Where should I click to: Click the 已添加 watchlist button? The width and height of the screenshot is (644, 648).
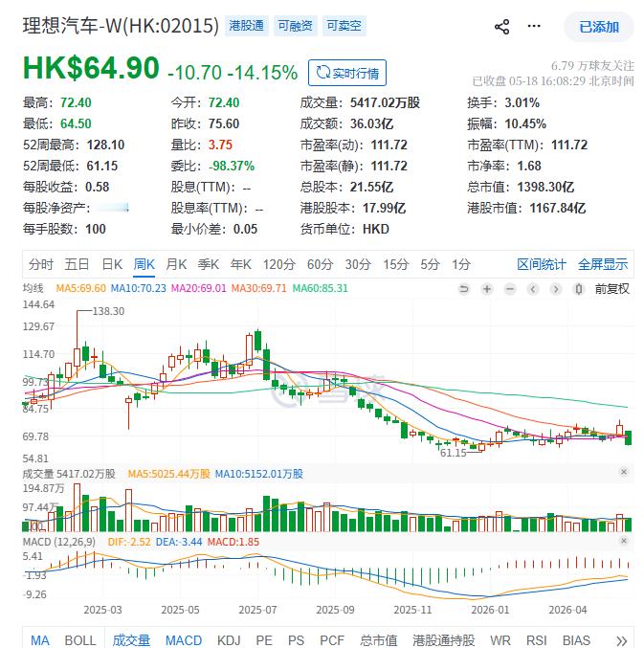coord(599,27)
